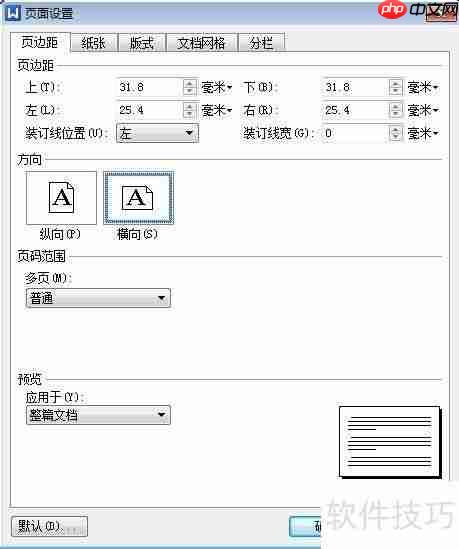The width and height of the screenshot is (459, 549).
Task: Click the 下(B) margin value field
Action: click(x=355, y=87)
